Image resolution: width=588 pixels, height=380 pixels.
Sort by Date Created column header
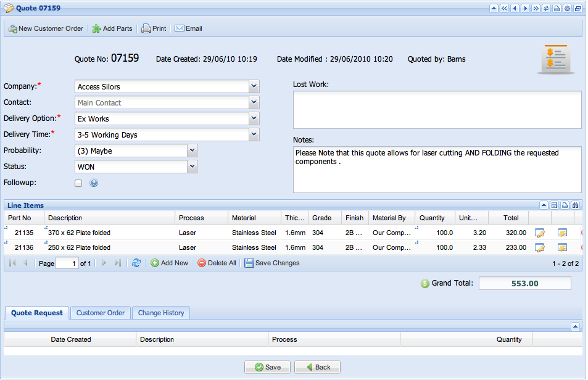click(x=70, y=339)
